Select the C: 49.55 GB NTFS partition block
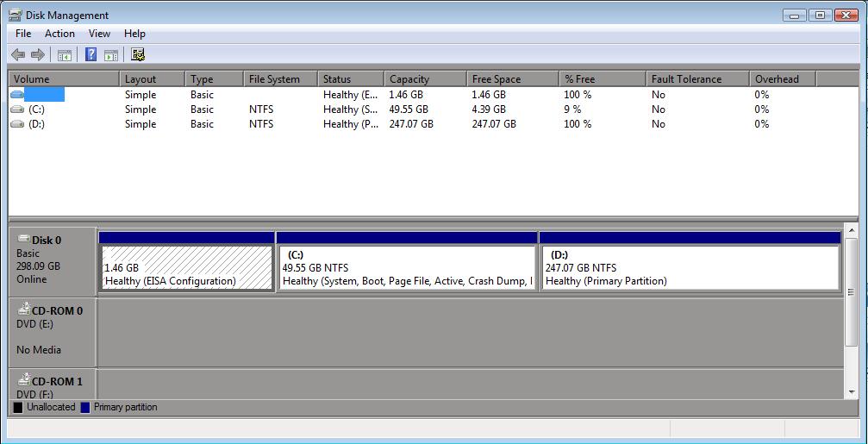The width and height of the screenshot is (868, 444). (x=407, y=268)
